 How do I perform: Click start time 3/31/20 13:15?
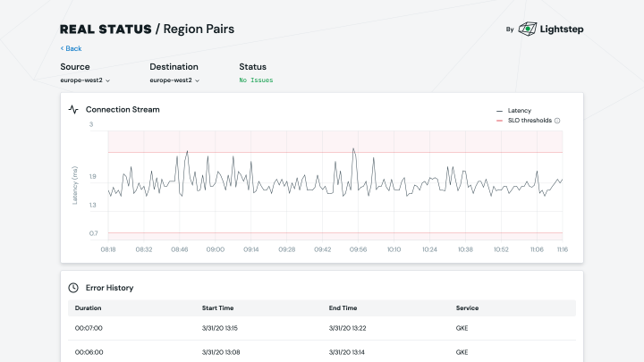pos(220,328)
